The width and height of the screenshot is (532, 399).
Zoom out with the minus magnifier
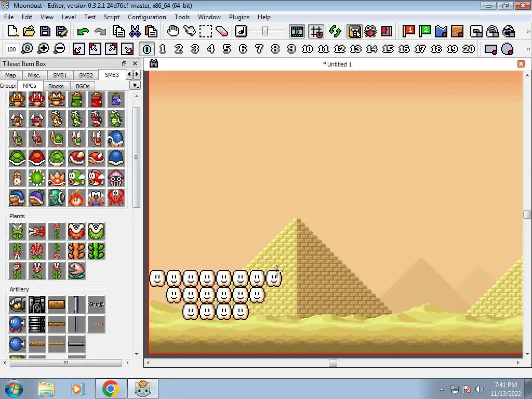(59, 49)
